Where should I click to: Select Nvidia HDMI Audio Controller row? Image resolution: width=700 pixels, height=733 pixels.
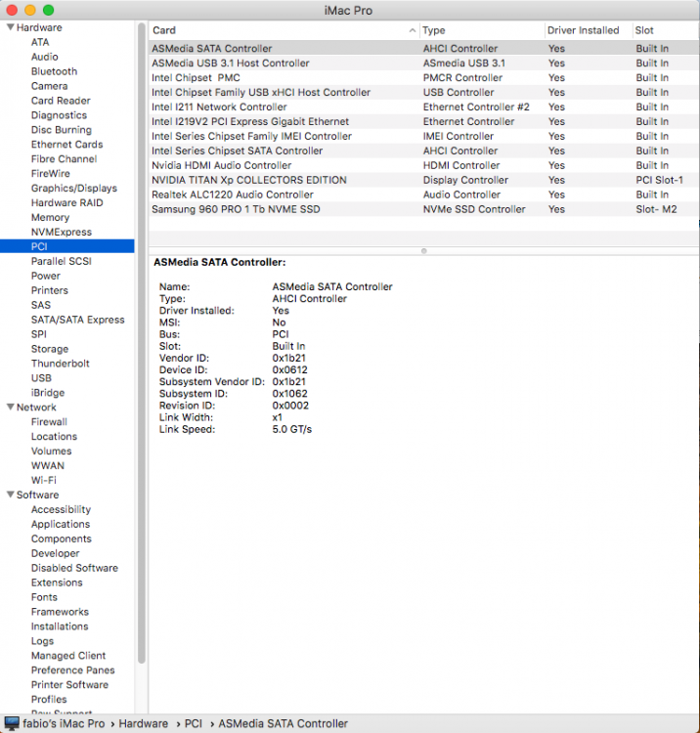point(423,165)
